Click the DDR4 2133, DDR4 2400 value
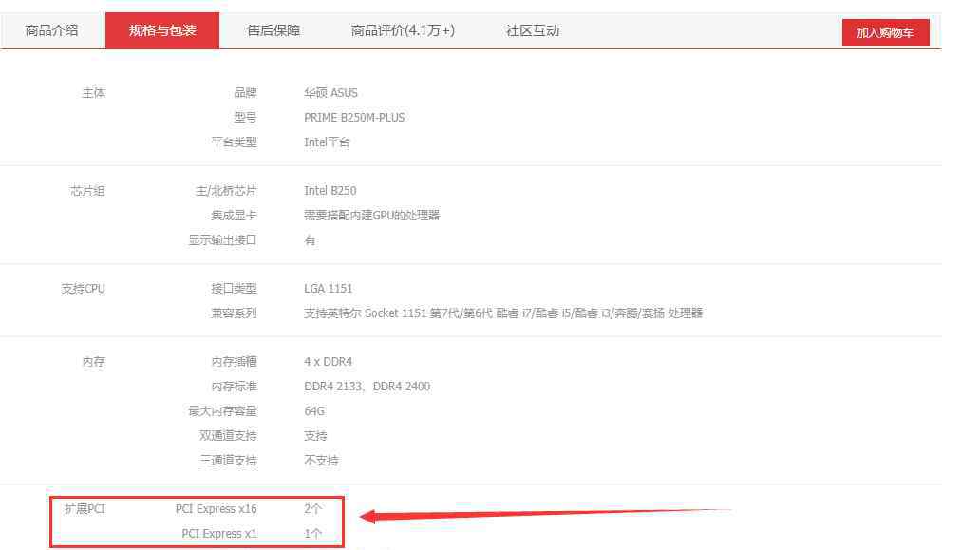This screenshot has width=980, height=550. tap(367, 387)
